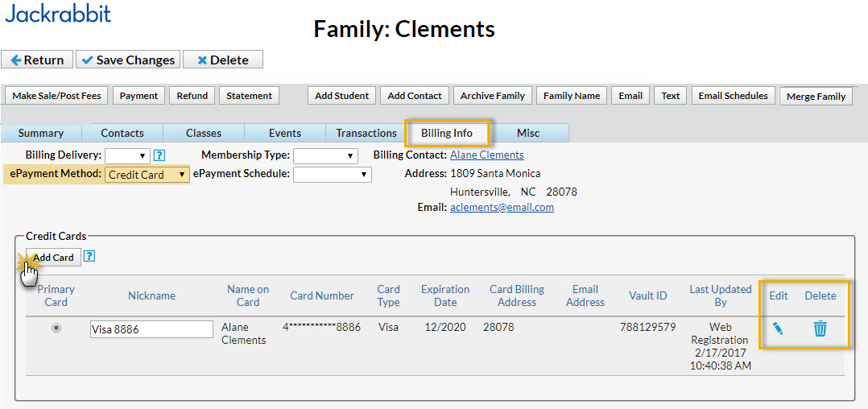The image size is (868, 409).
Task: Expand the ePayment Schedule dropdown
Action: coord(332,175)
